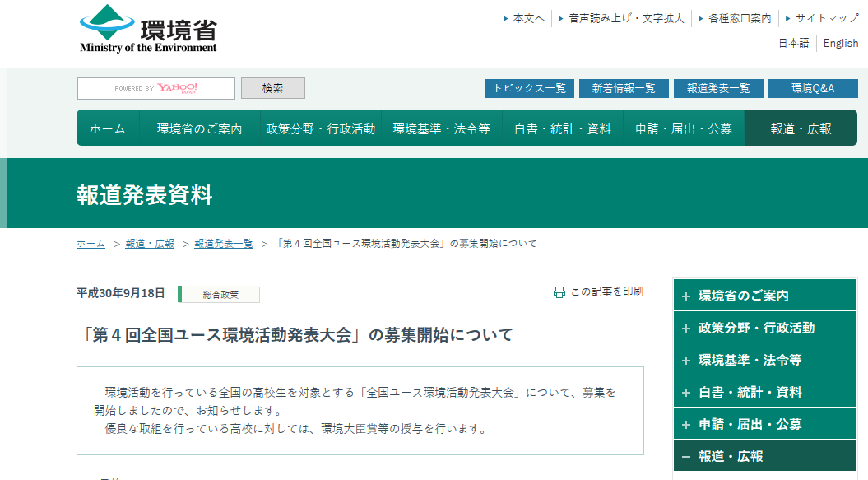The height and width of the screenshot is (480, 868).
Task: Expand 環境省のご案内 sidebar plus icon
Action: 686,296
